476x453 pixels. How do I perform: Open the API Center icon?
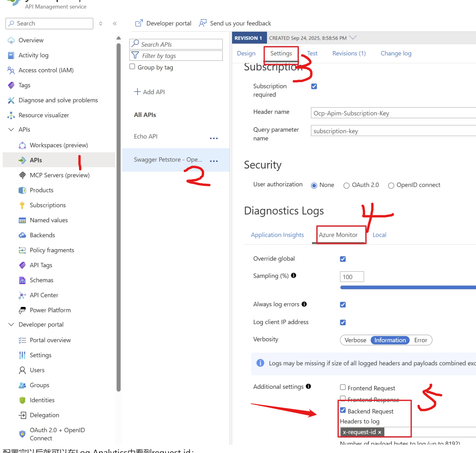(x=22, y=295)
